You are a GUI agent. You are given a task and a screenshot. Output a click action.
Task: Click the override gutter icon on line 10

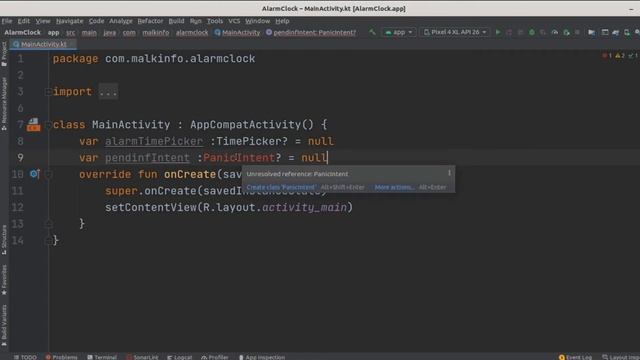[x=34, y=174]
